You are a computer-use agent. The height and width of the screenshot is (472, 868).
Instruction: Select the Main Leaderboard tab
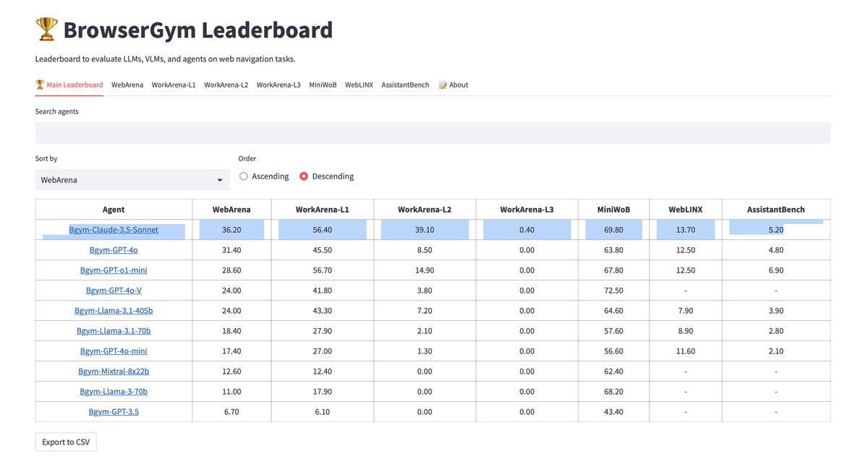pyautogui.click(x=69, y=85)
